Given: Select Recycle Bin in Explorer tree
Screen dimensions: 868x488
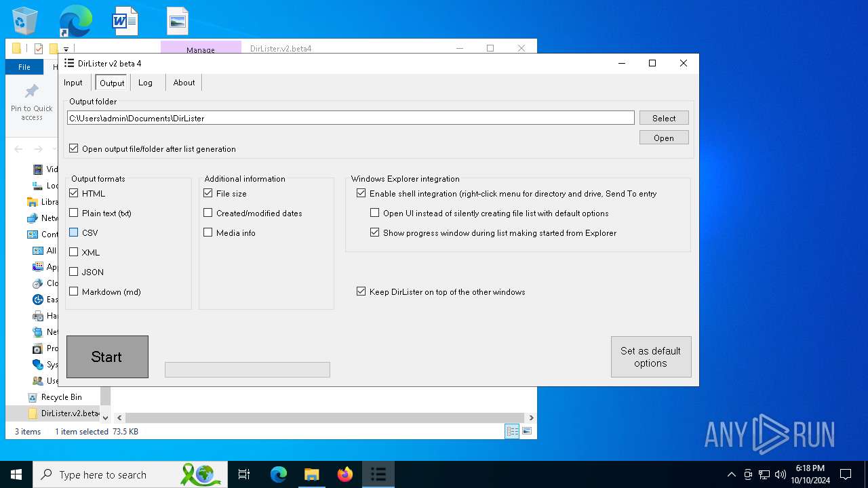Looking at the screenshot, I should click(61, 397).
